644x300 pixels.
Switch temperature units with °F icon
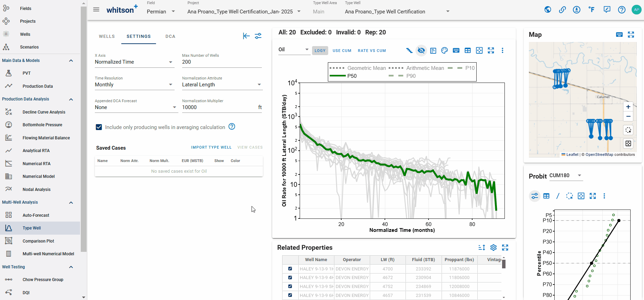click(x=591, y=10)
